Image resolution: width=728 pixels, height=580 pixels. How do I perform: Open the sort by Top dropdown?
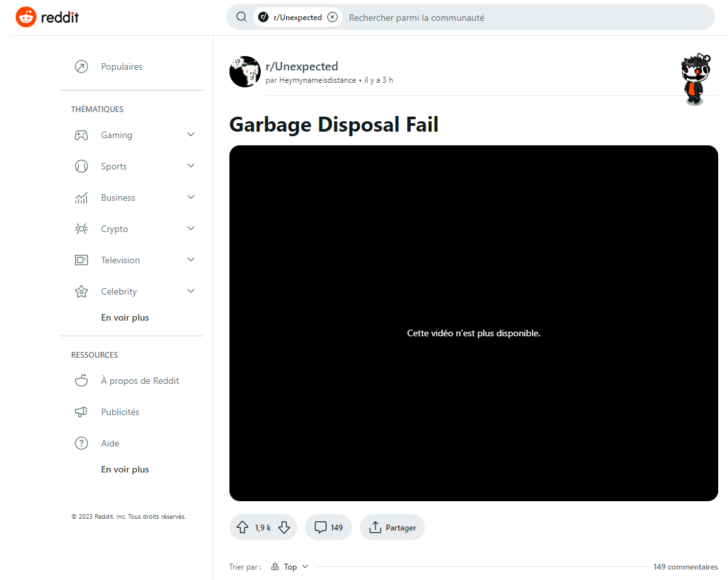point(290,567)
